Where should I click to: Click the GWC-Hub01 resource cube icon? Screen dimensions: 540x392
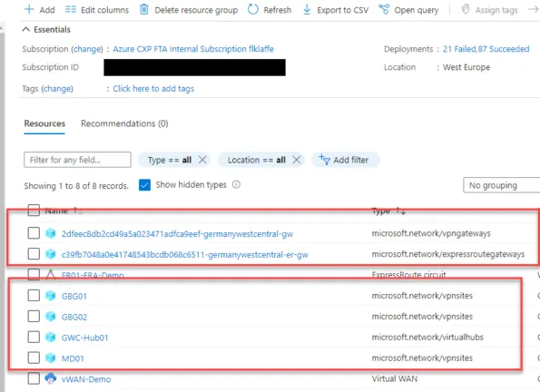(51, 338)
